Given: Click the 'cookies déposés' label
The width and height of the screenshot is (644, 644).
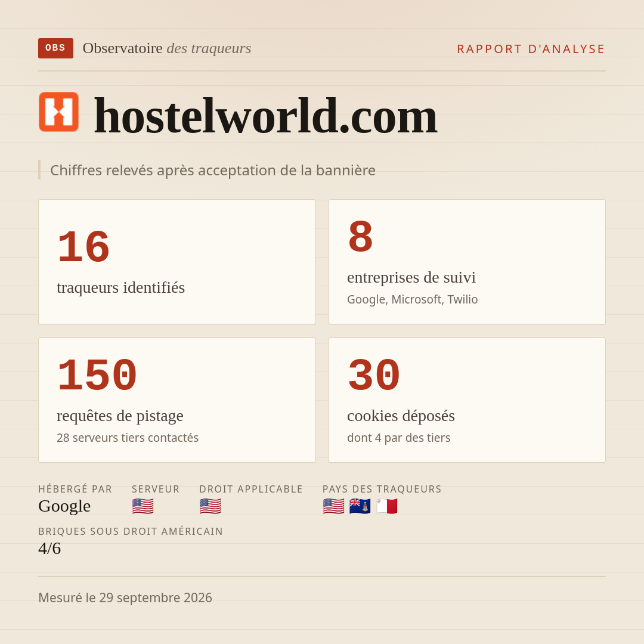Looking at the screenshot, I should click(401, 416).
